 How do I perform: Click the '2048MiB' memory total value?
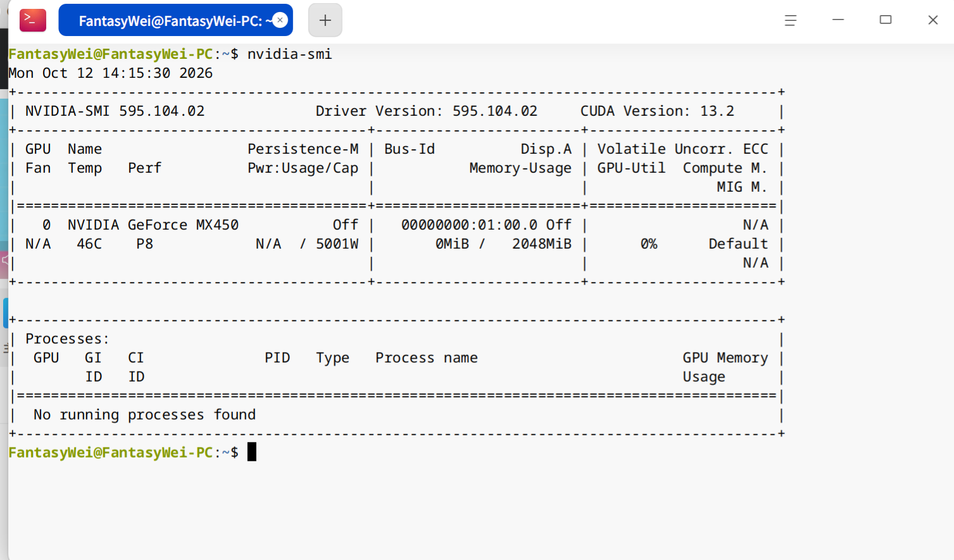(542, 244)
